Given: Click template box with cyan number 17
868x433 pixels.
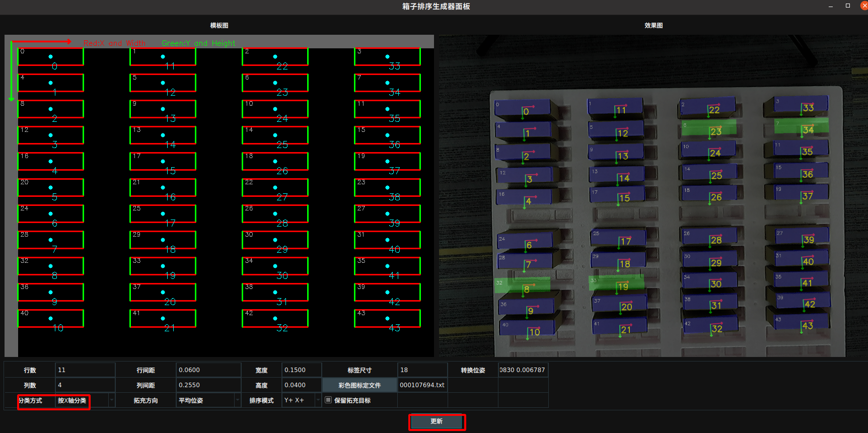Looking at the screenshot, I should [163, 214].
